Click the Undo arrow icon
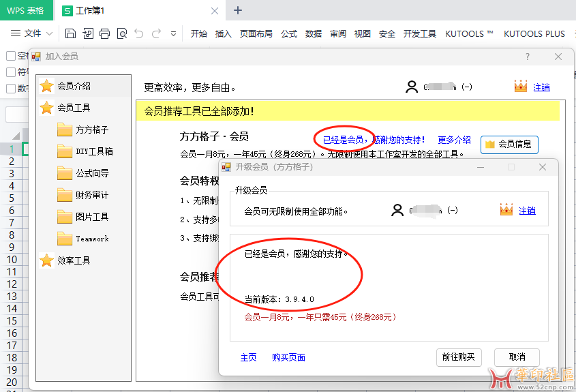 click(139, 33)
